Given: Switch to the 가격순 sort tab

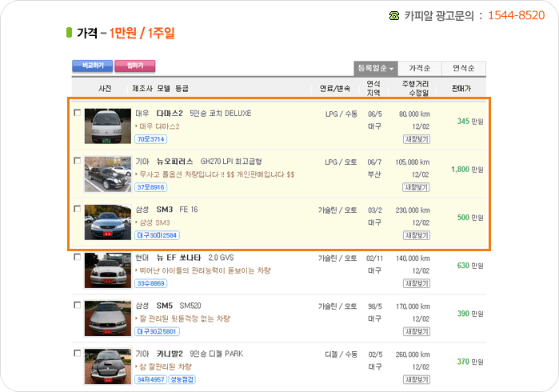Looking at the screenshot, I should (x=420, y=69).
